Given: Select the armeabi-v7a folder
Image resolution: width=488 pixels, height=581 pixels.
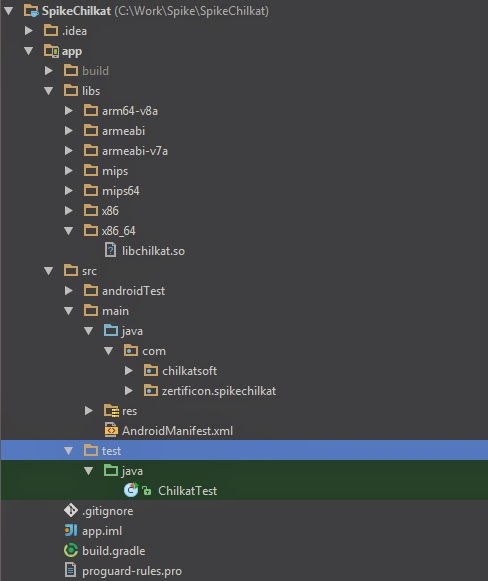Looking at the screenshot, I should [135, 151].
